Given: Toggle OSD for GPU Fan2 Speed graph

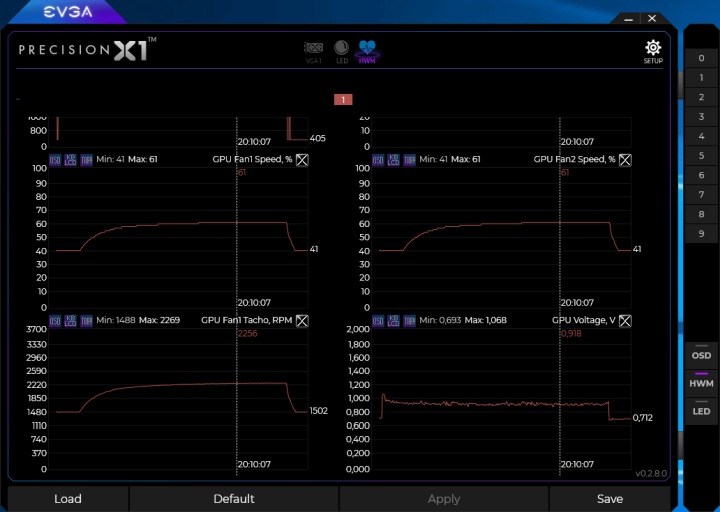Looking at the screenshot, I should [x=378, y=160].
